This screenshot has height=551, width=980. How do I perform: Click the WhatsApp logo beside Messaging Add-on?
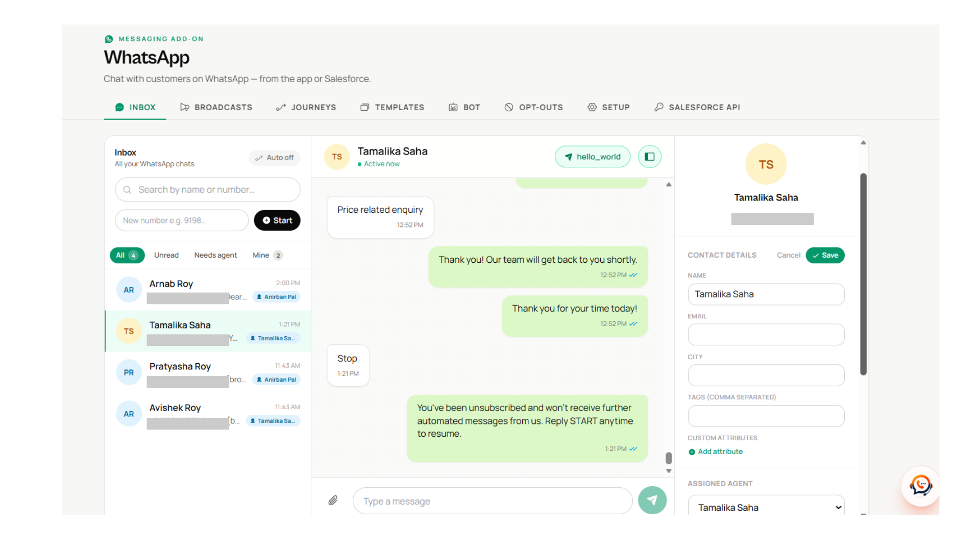click(109, 39)
